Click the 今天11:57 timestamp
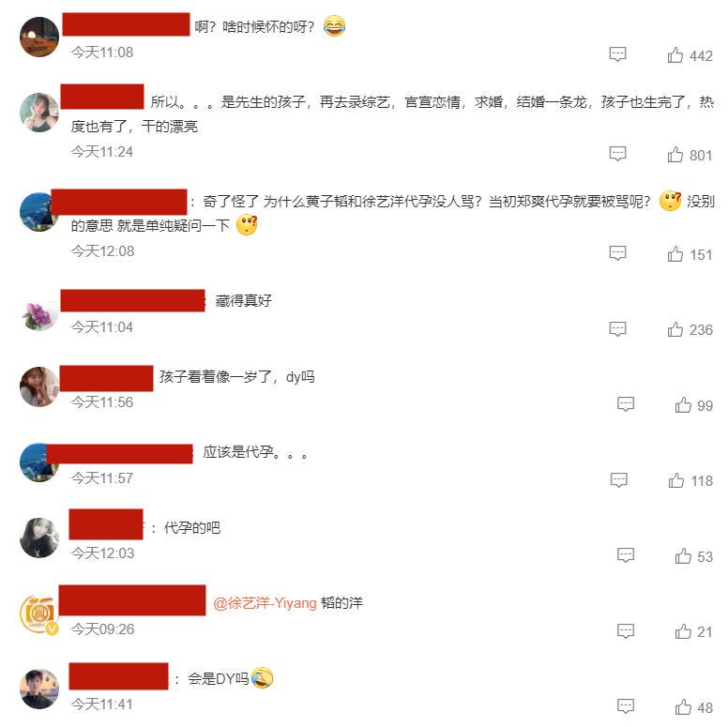This screenshot has width=728, height=727. (102, 478)
